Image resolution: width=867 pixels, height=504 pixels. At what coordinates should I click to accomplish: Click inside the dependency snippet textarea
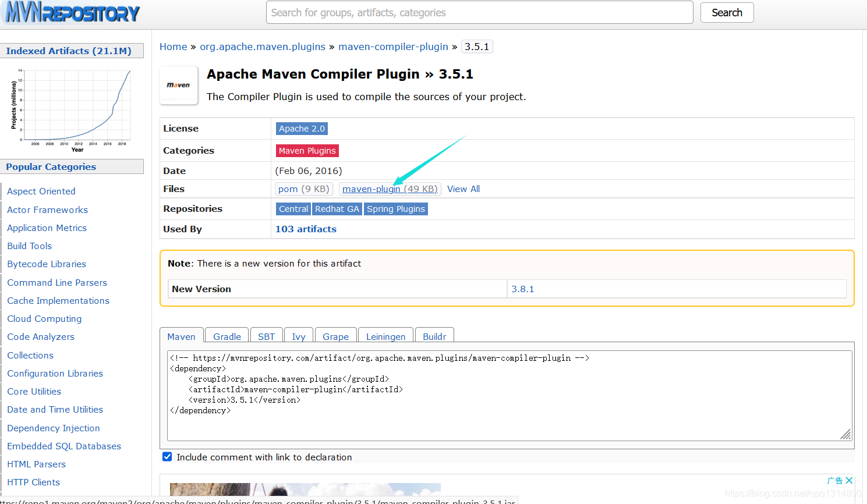(x=509, y=396)
